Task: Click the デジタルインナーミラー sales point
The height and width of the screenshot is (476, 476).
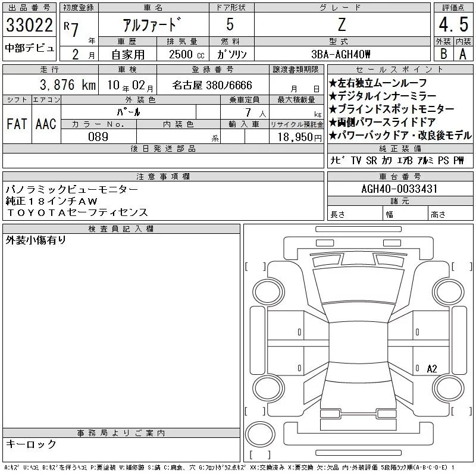Action: [x=386, y=96]
